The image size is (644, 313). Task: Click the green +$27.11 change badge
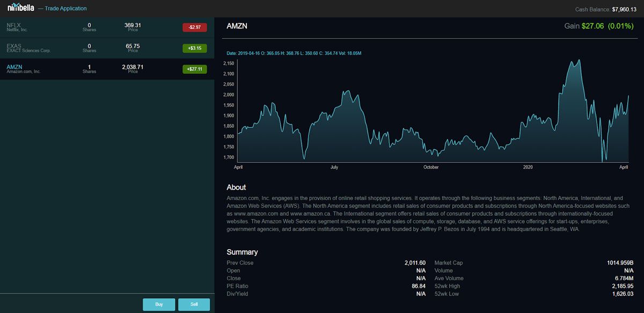click(x=194, y=69)
